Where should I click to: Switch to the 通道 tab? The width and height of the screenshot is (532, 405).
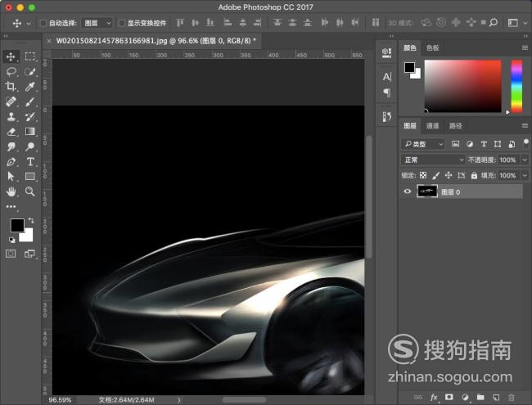coord(432,126)
